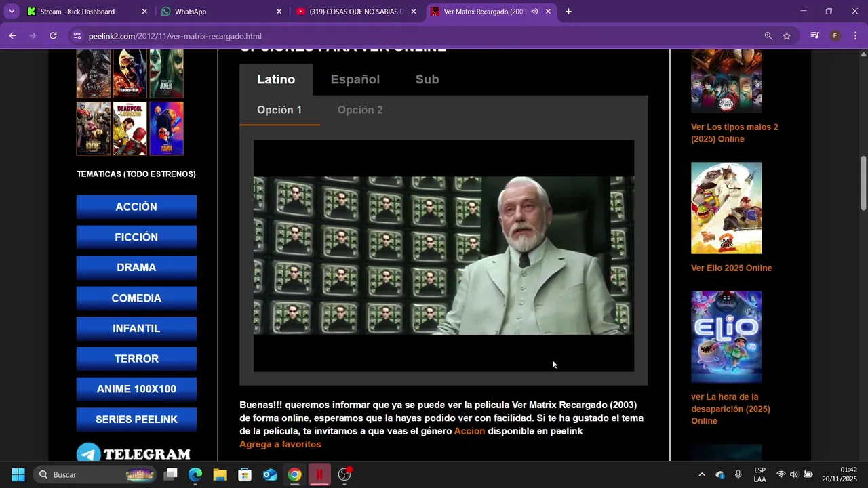Open Outlook from taskbar

click(270, 474)
